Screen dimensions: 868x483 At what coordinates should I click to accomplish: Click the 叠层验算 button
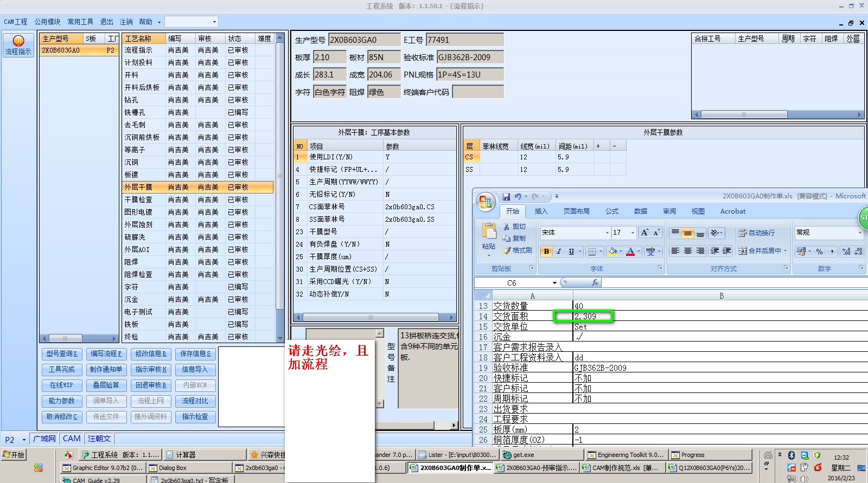click(106, 385)
